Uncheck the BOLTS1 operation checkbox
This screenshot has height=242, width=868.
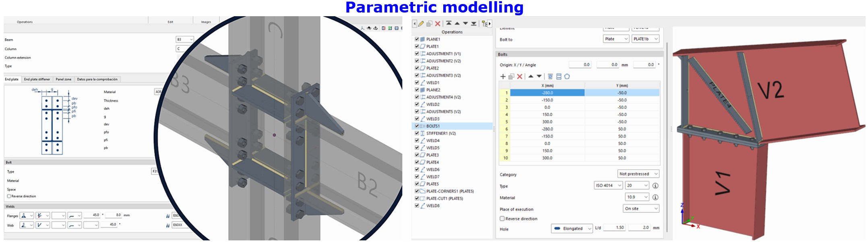click(x=417, y=126)
